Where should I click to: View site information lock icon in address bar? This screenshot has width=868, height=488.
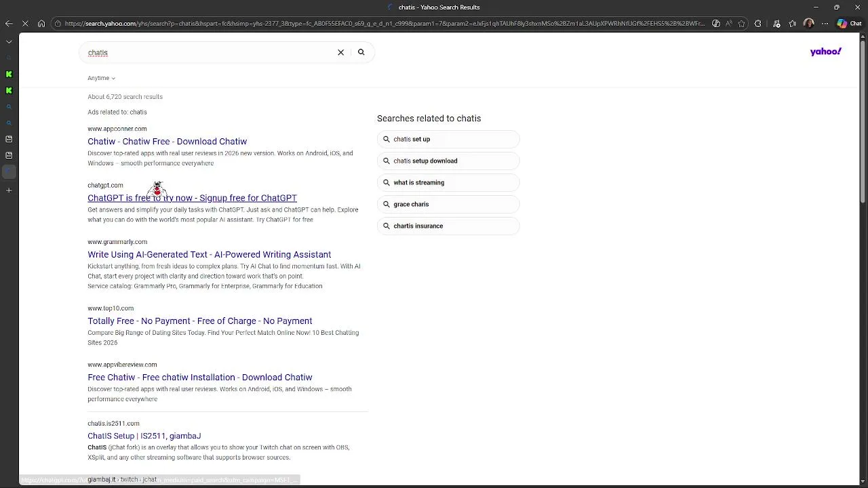click(58, 24)
